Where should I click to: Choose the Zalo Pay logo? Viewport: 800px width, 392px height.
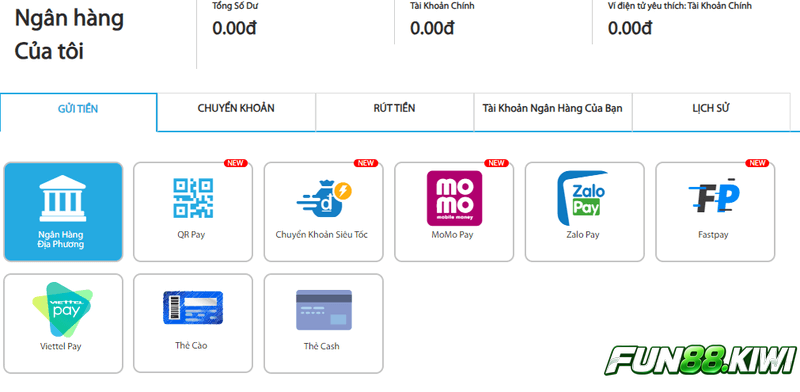(583, 198)
